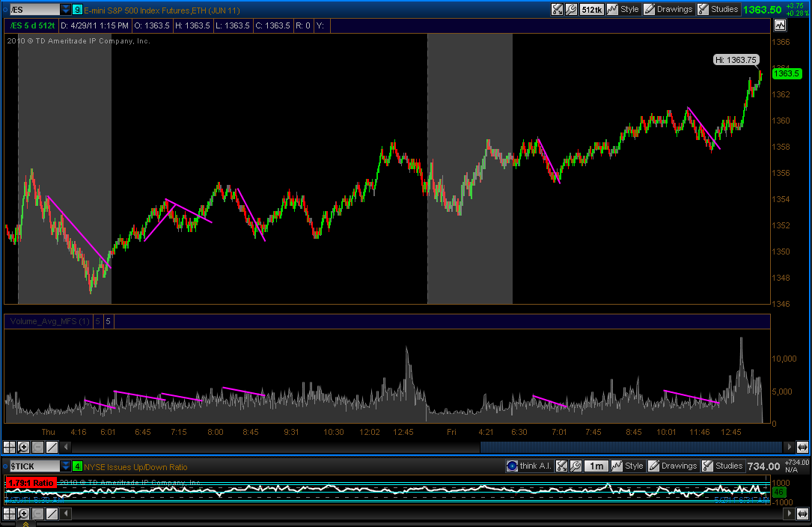The height and width of the screenshot is (527, 812).
Task: Click the cyan link number 9 badge
Action: 77,10
